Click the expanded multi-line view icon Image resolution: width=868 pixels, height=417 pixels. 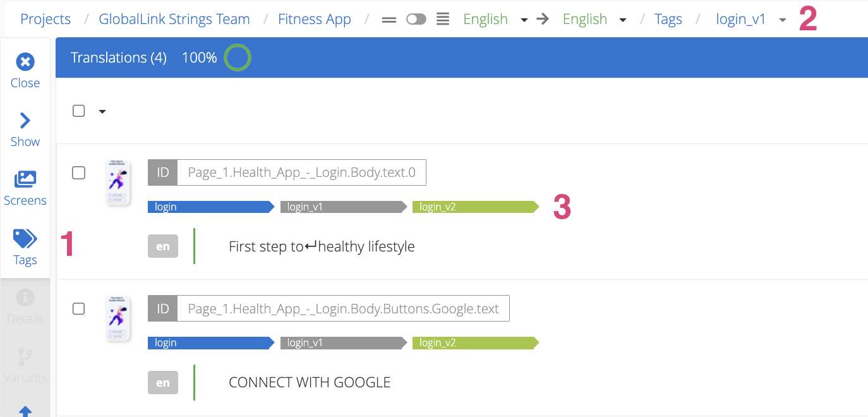point(443,20)
